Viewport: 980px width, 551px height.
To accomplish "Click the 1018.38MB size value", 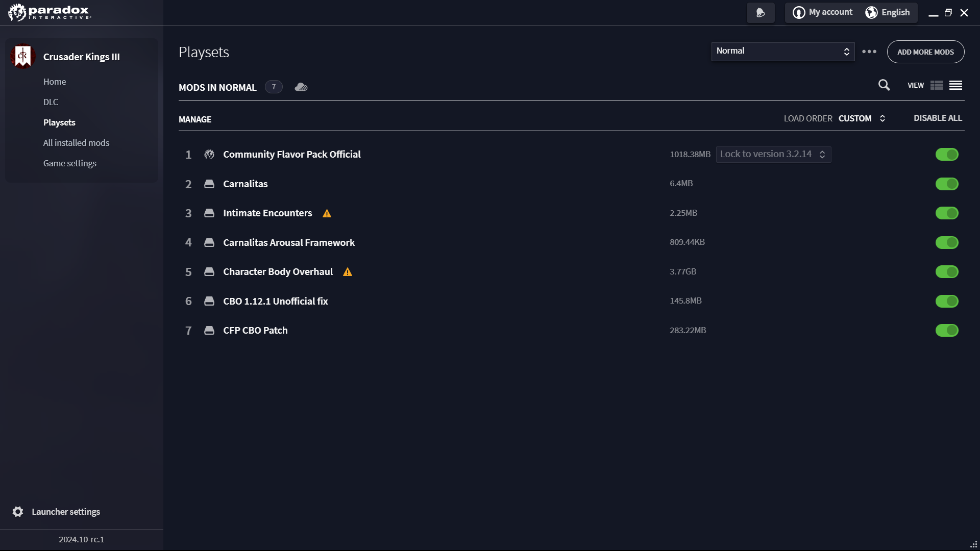I will 690,154.
